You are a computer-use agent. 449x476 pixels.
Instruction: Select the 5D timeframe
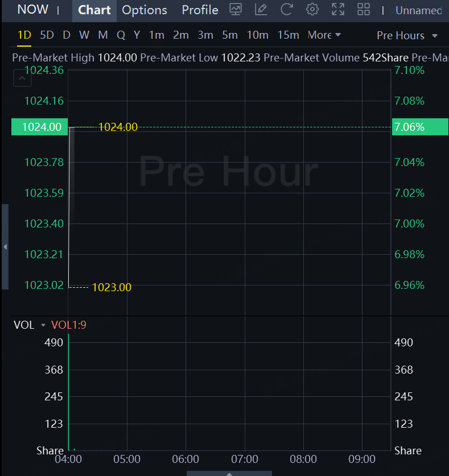click(47, 35)
